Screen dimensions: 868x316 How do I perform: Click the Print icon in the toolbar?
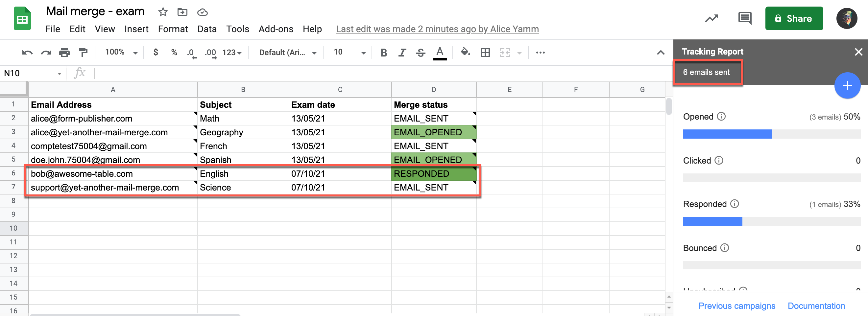point(64,52)
